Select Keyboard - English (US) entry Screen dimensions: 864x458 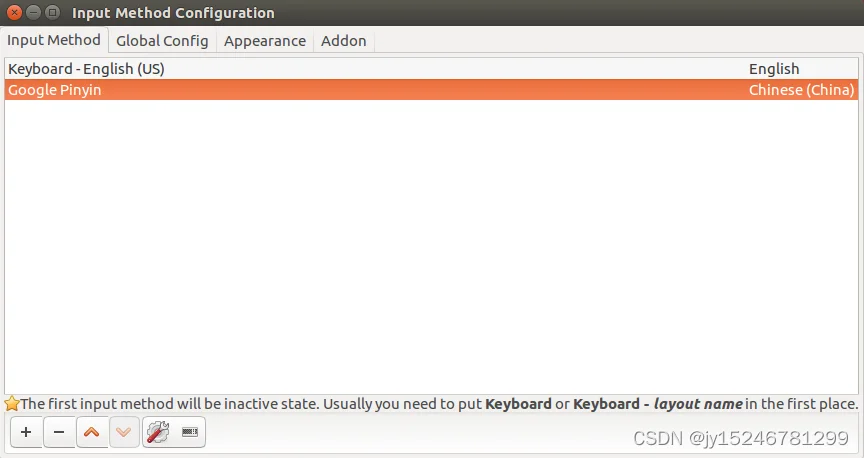[431, 69]
